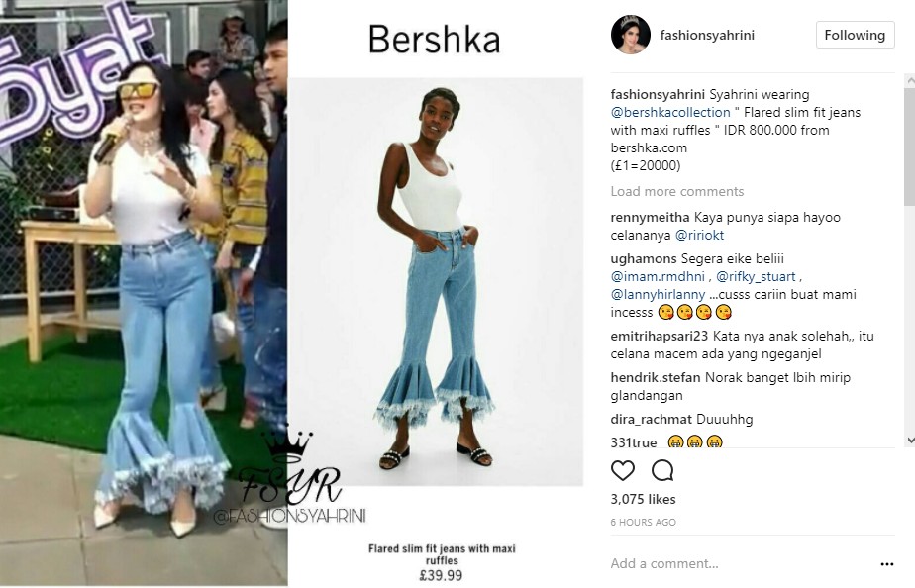Expand Load more comments

(677, 191)
